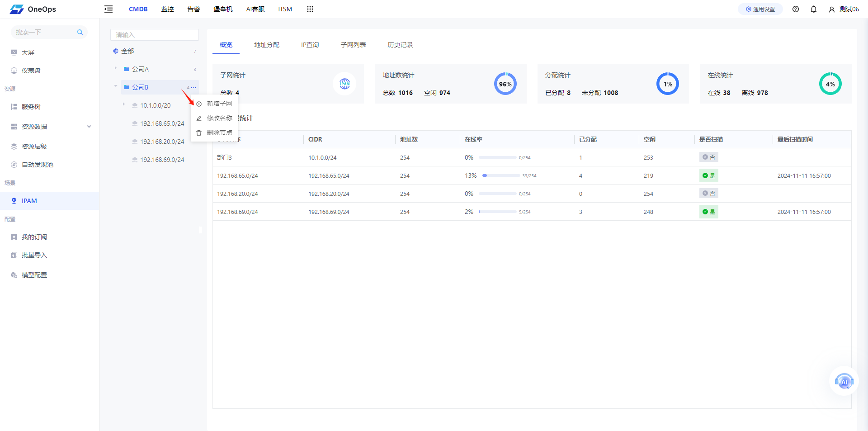This screenshot has width=868, height=431.
Task: Open 告警 in top navigation
Action: pyautogui.click(x=194, y=9)
